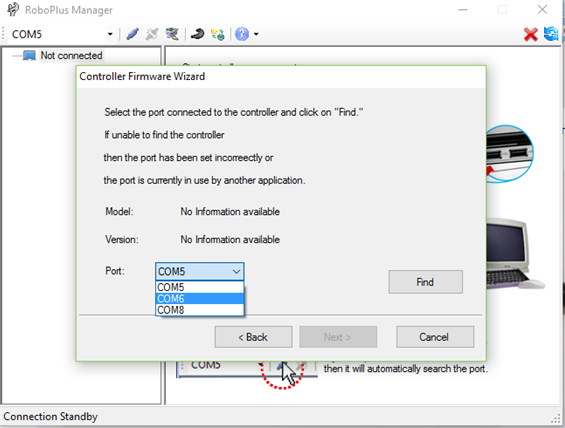This screenshot has height=428, width=565.
Task: Pick COM8 from the port list
Action: point(200,310)
